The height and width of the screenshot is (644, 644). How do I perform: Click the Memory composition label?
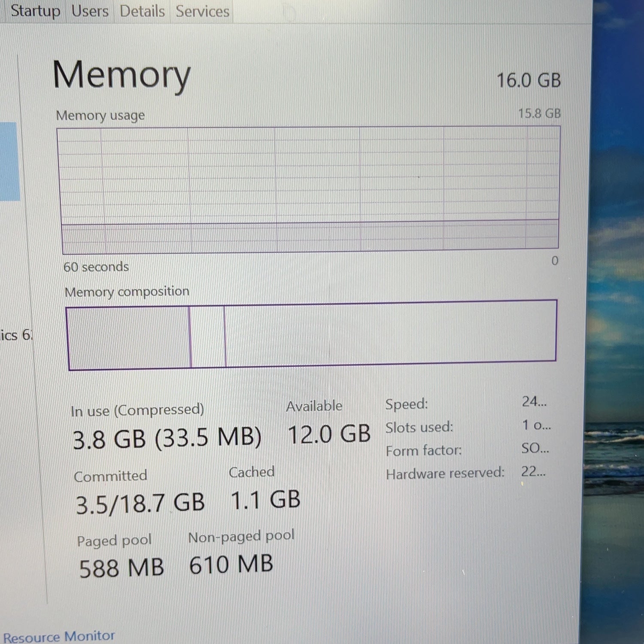click(x=127, y=292)
